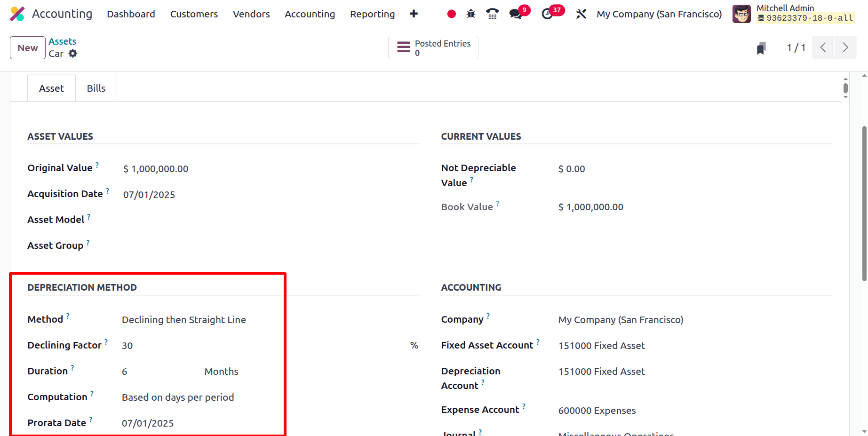Open the Assets breadcrumb link

click(62, 41)
